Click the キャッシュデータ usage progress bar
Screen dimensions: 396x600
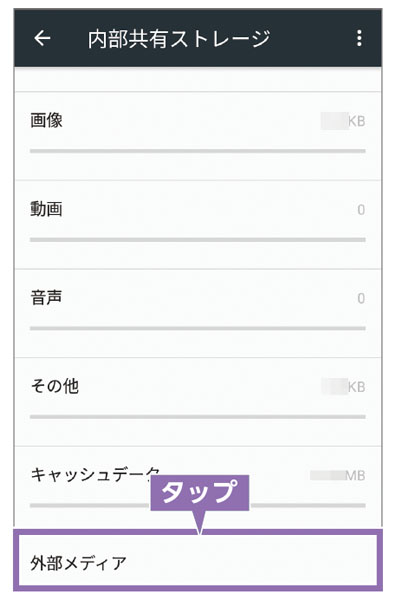tap(198, 505)
